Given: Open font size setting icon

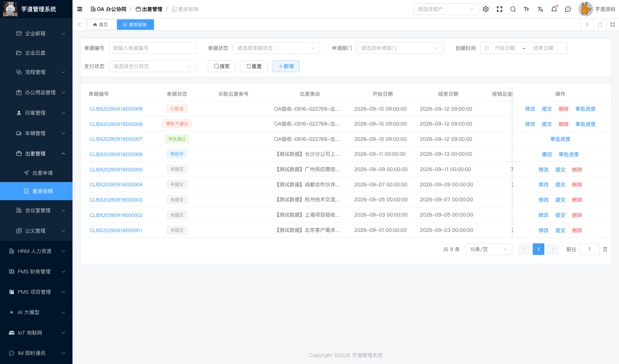Looking at the screenshot, I should coord(527,9).
